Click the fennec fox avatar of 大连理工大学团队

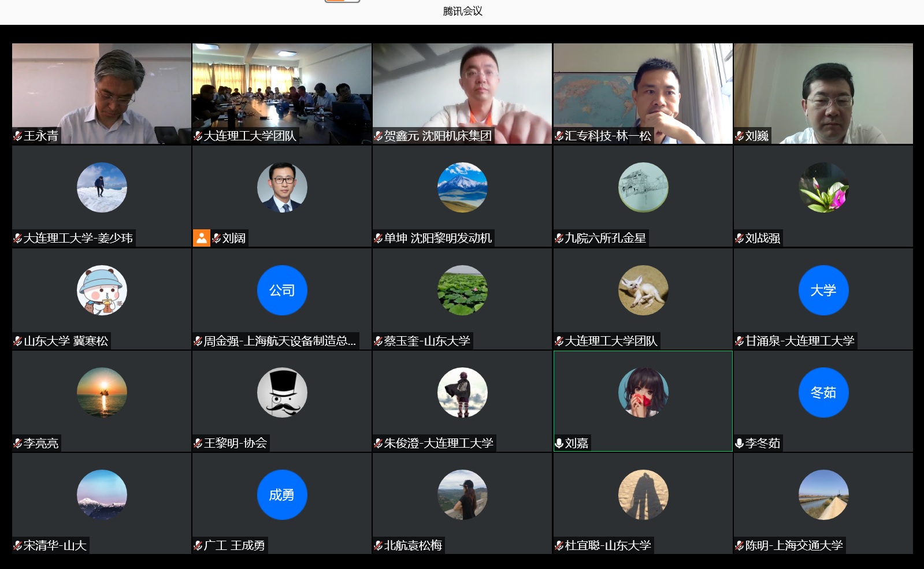[643, 290]
